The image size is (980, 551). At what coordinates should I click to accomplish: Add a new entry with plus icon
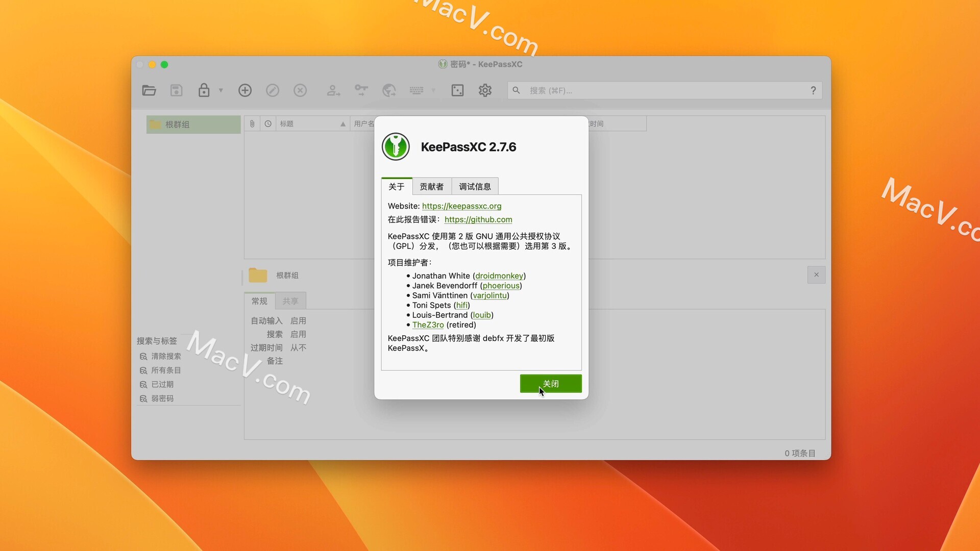(x=245, y=91)
